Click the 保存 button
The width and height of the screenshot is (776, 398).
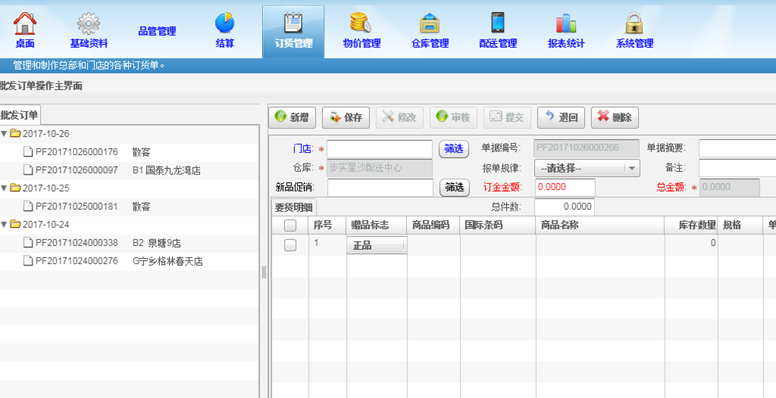click(346, 117)
